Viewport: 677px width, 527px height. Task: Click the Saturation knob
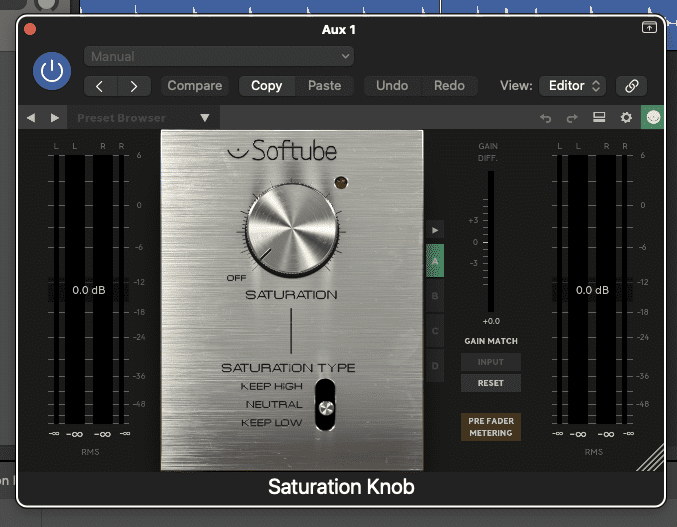tap(292, 230)
